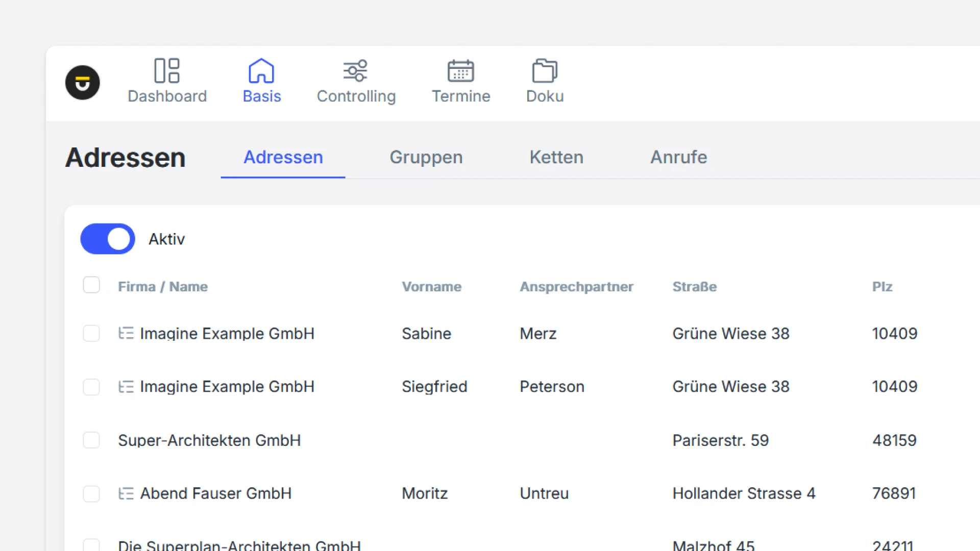Image resolution: width=980 pixels, height=551 pixels.
Task: Select the Basis house icon
Action: (261, 70)
